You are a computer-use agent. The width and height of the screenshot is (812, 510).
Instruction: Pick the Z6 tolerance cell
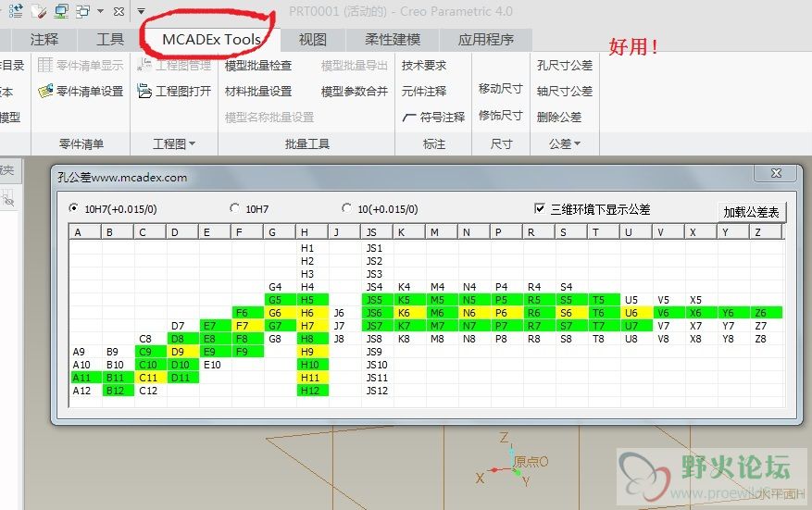click(x=766, y=313)
